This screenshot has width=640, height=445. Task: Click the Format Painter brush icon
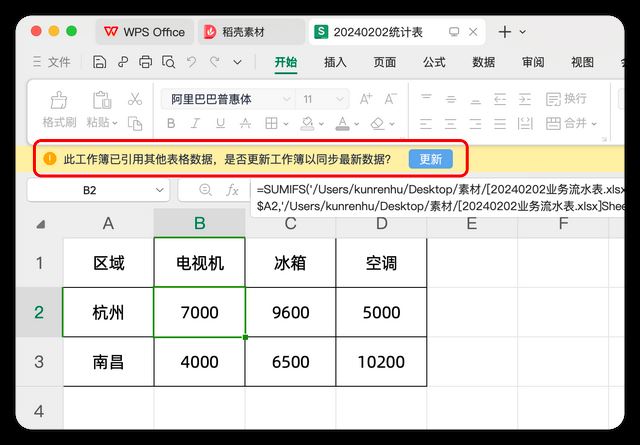click(59, 100)
